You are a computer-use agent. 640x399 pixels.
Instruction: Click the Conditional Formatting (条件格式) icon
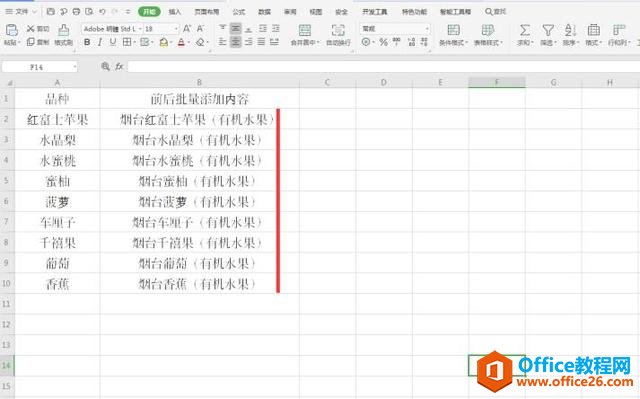click(x=453, y=30)
